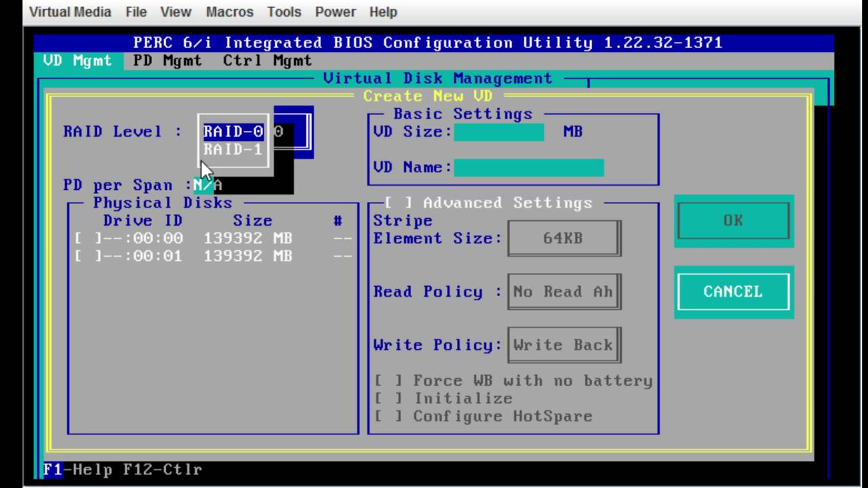Click the # column header
The image size is (868, 488).
[x=338, y=221]
